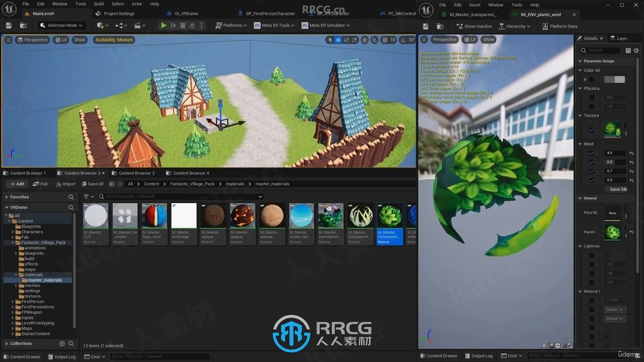Click the Save All button
644x362 pixels.
92,184
